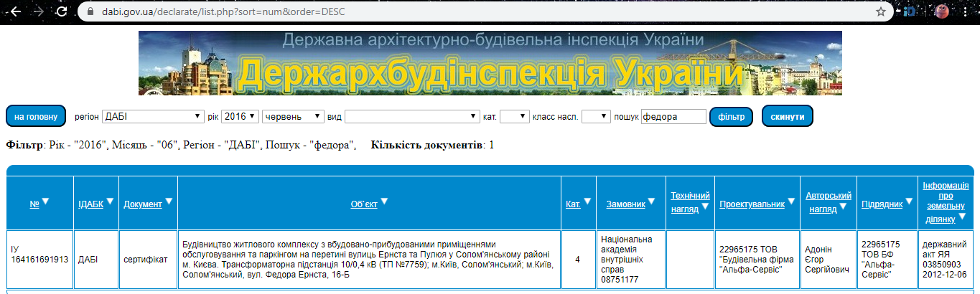Image resolution: width=980 pixels, height=294 pixels.
Task: Click the browser back arrow
Action: (14, 11)
